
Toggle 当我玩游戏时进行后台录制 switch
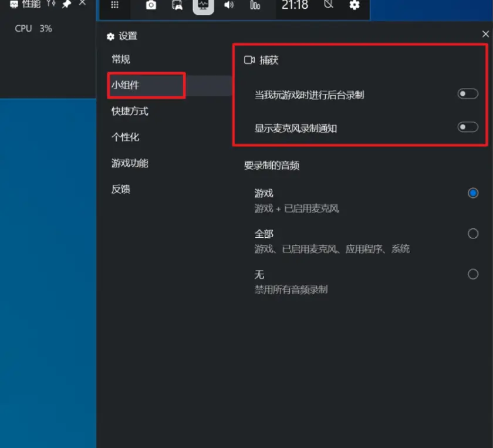coord(468,94)
